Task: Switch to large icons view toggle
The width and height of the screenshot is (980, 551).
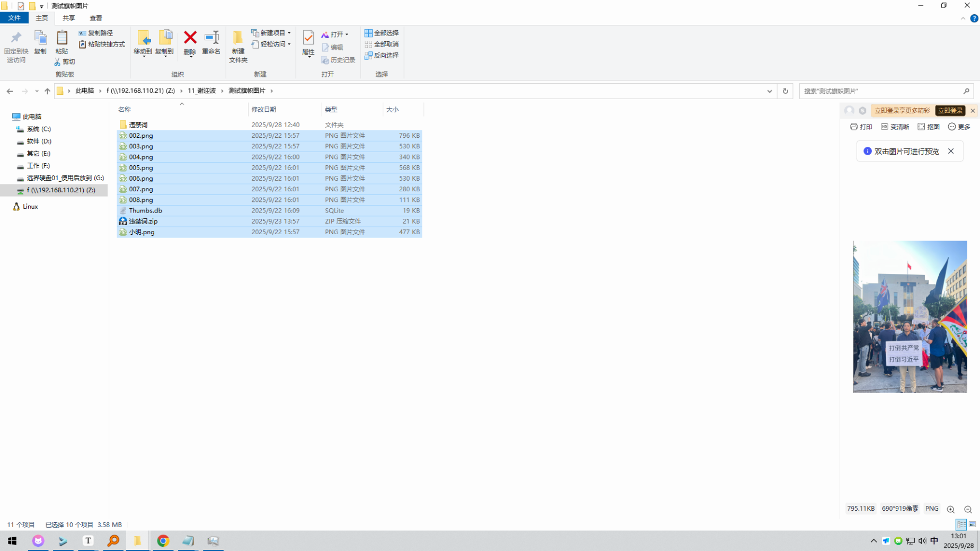Action: point(972,525)
